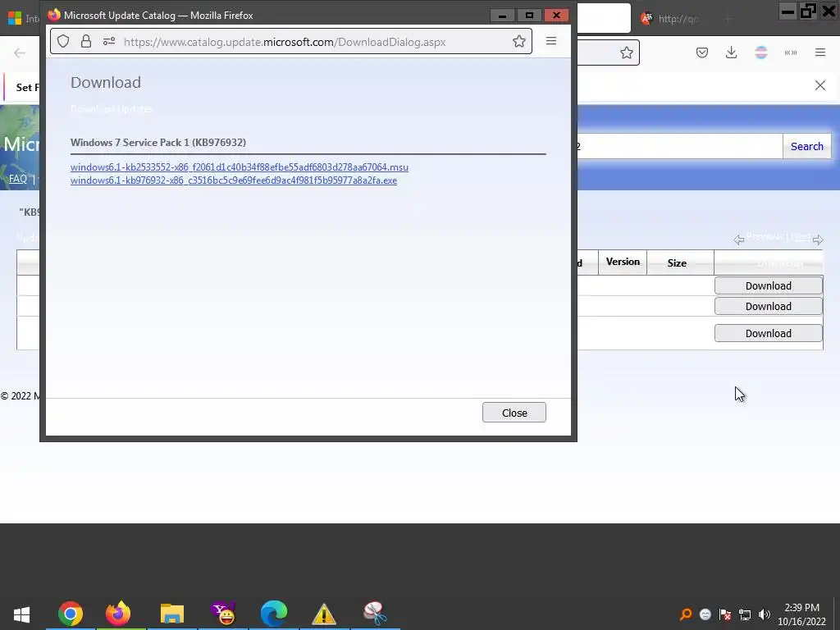Click the second row's Download button
The height and width of the screenshot is (630, 840).
pos(768,307)
